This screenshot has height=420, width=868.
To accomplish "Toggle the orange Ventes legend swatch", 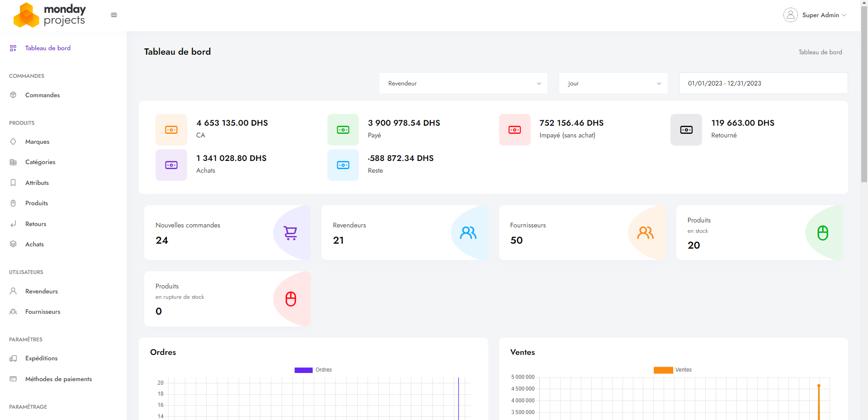I will (663, 370).
